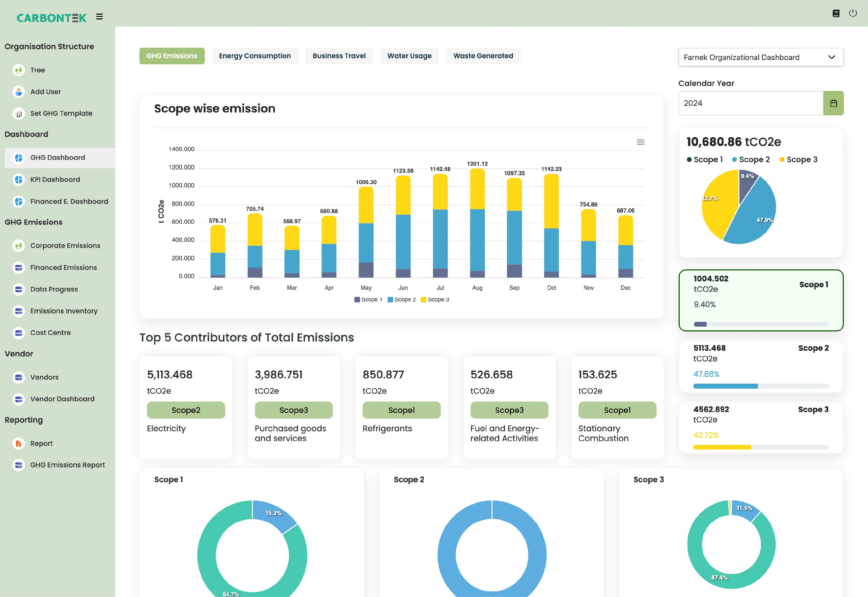This screenshot has height=597, width=868.
Task: Open the Tree menu item
Action: click(38, 70)
